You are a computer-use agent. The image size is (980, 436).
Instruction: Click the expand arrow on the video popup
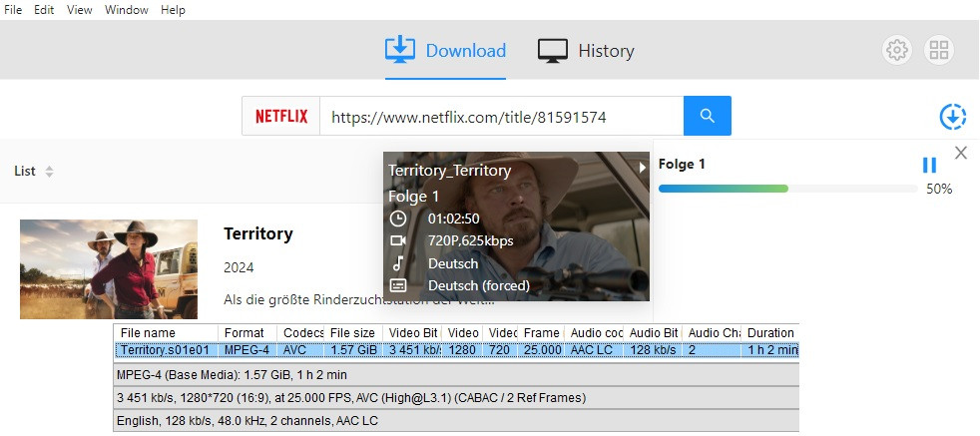[x=643, y=168]
